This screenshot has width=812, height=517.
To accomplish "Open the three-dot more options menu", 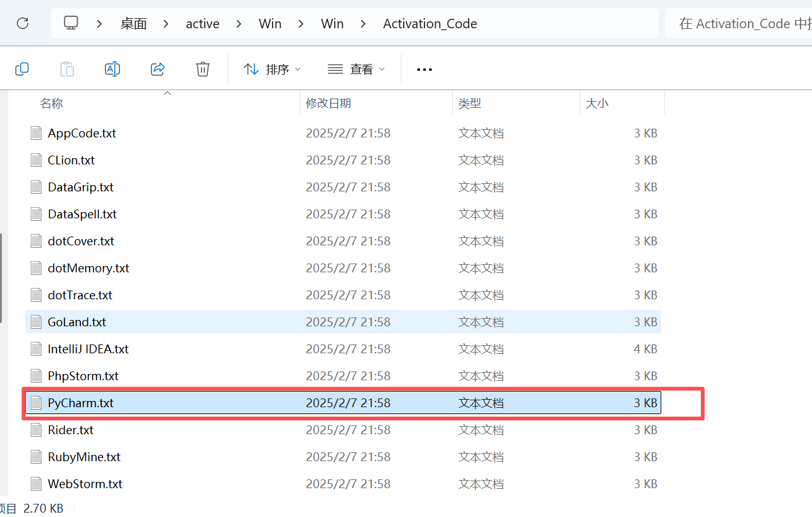I will 425,69.
